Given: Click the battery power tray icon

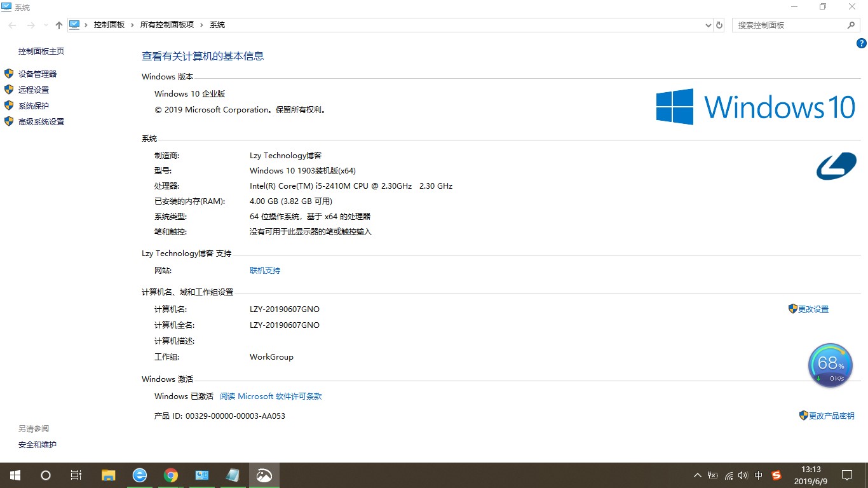Looking at the screenshot, I should click(713, 475).
